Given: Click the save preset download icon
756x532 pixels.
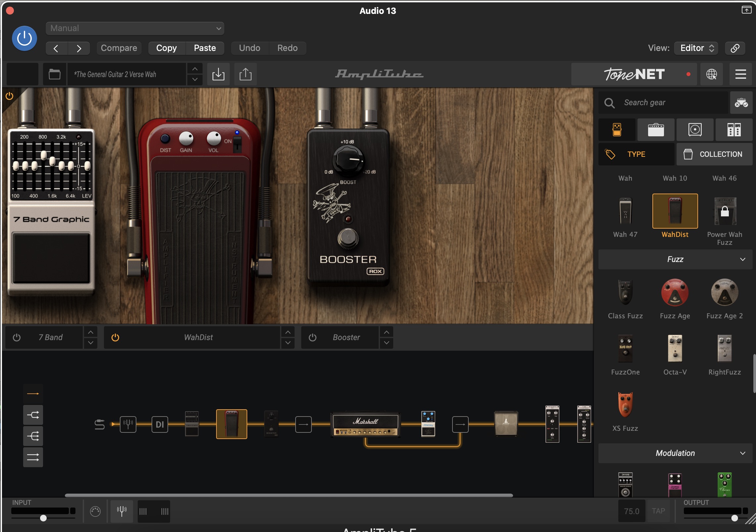Looking at the screenshot, I should click(218, 74).
